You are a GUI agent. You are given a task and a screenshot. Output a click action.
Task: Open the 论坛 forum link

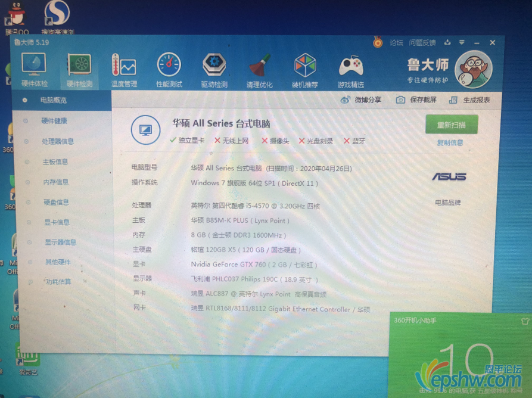[x=396, y=43]
